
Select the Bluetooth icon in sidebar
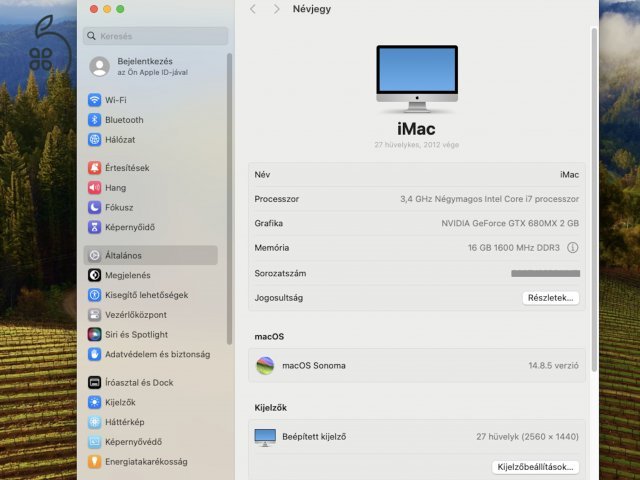[94, 120]
